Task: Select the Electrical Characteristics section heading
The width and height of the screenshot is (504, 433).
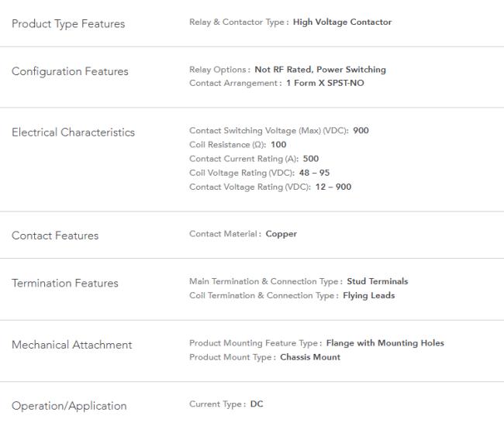Action: [73, 132]
